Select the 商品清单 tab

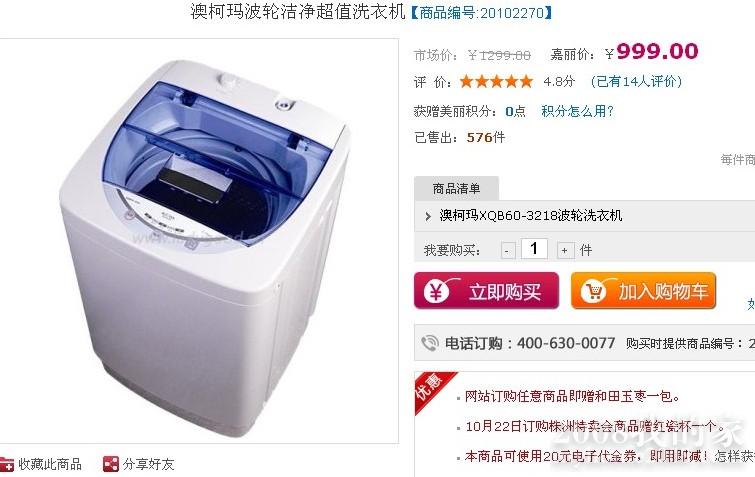[456, 188]
